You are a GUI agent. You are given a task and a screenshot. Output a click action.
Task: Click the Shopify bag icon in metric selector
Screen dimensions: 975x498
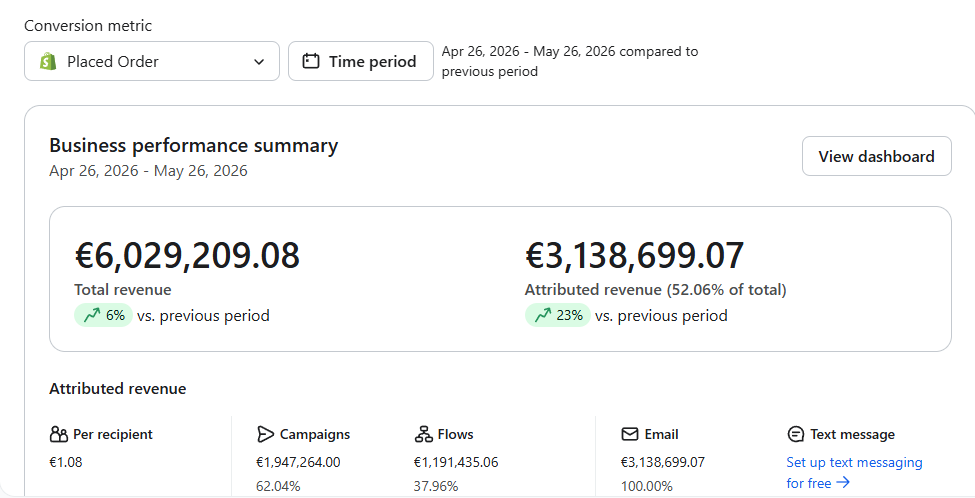point(48,61)
